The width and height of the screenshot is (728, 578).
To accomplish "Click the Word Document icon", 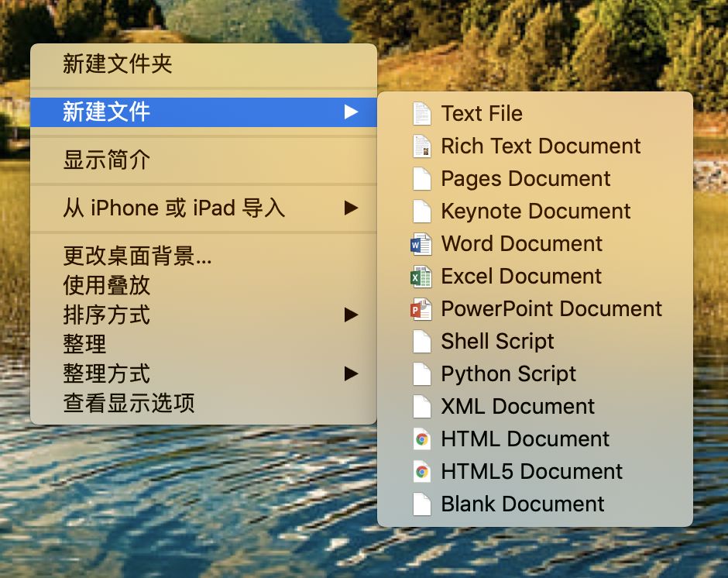I will (x=421, y=243).
